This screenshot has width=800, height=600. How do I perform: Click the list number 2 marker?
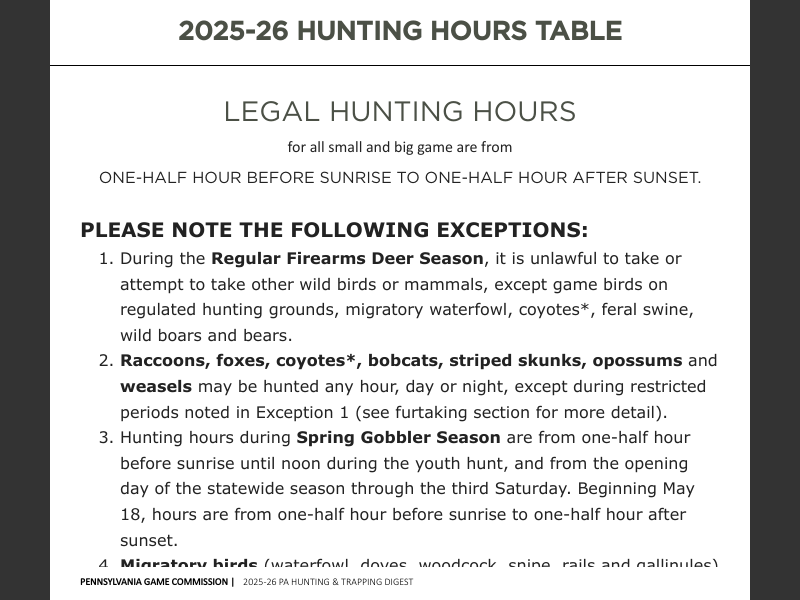(105, 360)
